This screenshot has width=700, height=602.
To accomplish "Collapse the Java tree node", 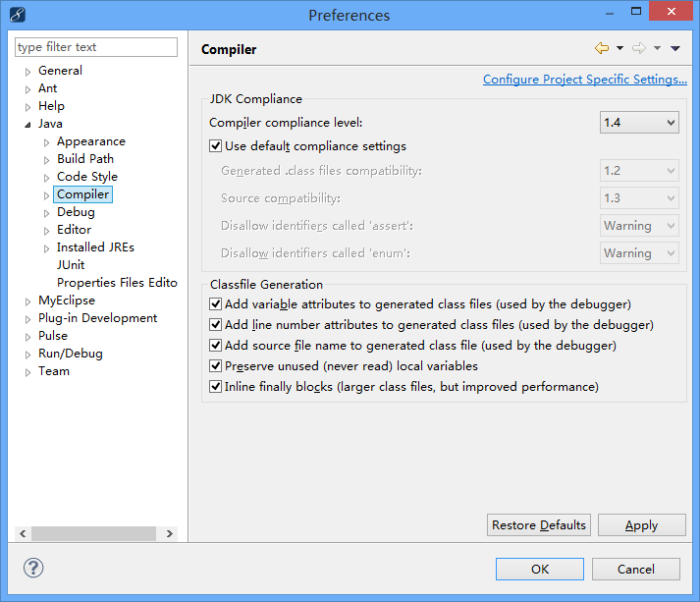I will [x=27, y=125].
